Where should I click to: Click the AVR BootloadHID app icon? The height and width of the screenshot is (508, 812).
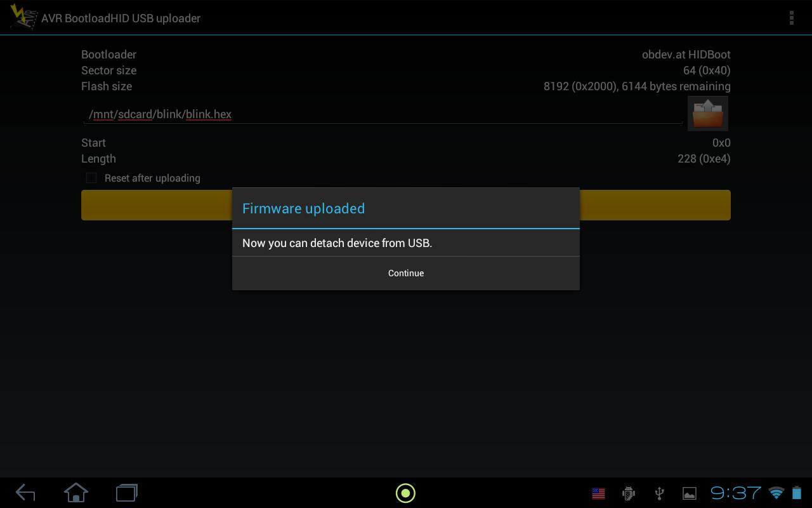[23, 17]
